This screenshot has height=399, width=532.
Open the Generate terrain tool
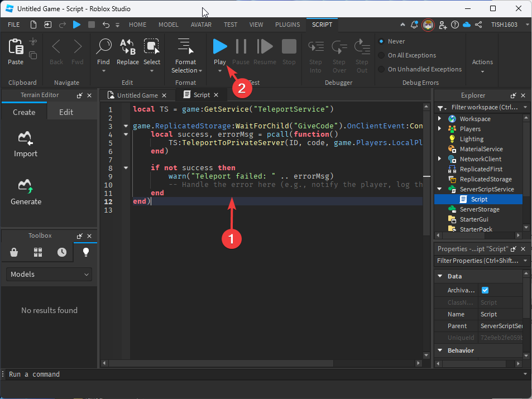pyautogui.click(x=26, y=191)
